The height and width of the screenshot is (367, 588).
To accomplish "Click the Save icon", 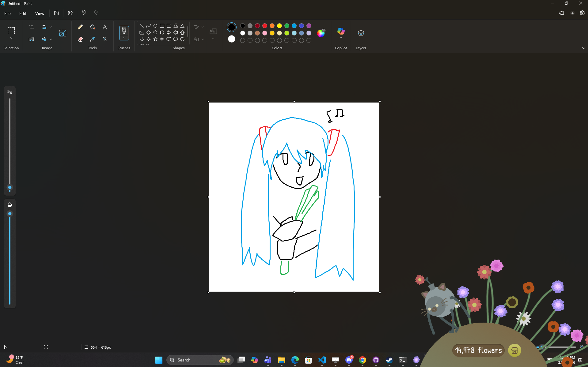I will (x=56, y=13).
